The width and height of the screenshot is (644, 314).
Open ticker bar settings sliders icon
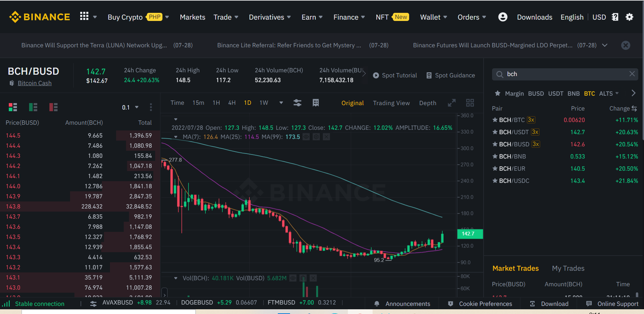pyautogui.click(x=93, y=304)
